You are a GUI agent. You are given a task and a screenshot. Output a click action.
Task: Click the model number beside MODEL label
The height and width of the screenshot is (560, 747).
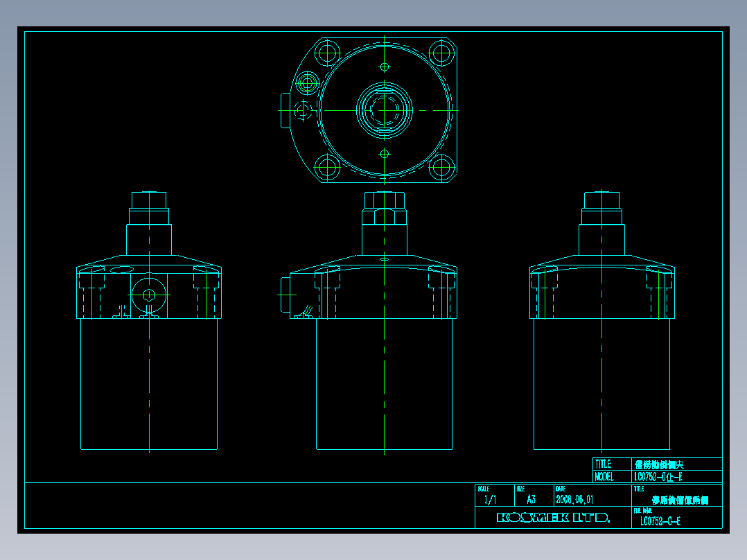(x=658, y=477)
